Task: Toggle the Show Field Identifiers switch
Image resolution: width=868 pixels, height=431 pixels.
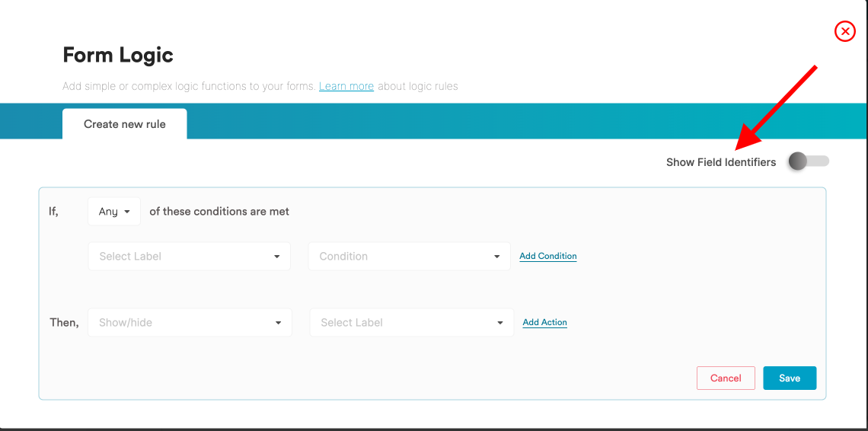Action: coord(809,161)
